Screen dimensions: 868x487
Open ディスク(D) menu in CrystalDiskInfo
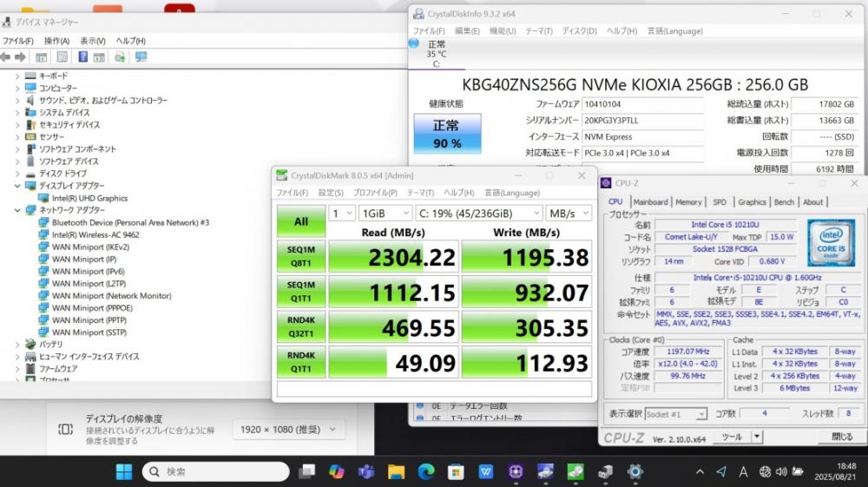tap(580, 31)
